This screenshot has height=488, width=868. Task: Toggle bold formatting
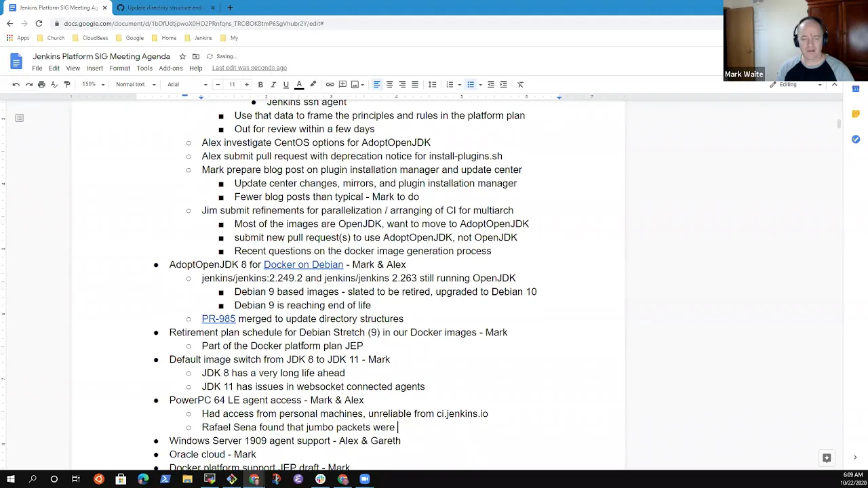[260, 85]
